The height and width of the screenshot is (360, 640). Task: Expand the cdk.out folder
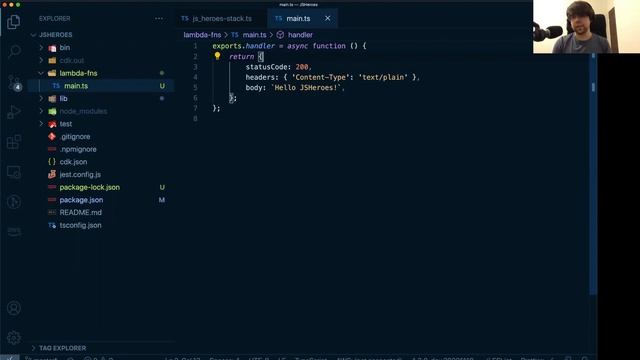[41, 60]
